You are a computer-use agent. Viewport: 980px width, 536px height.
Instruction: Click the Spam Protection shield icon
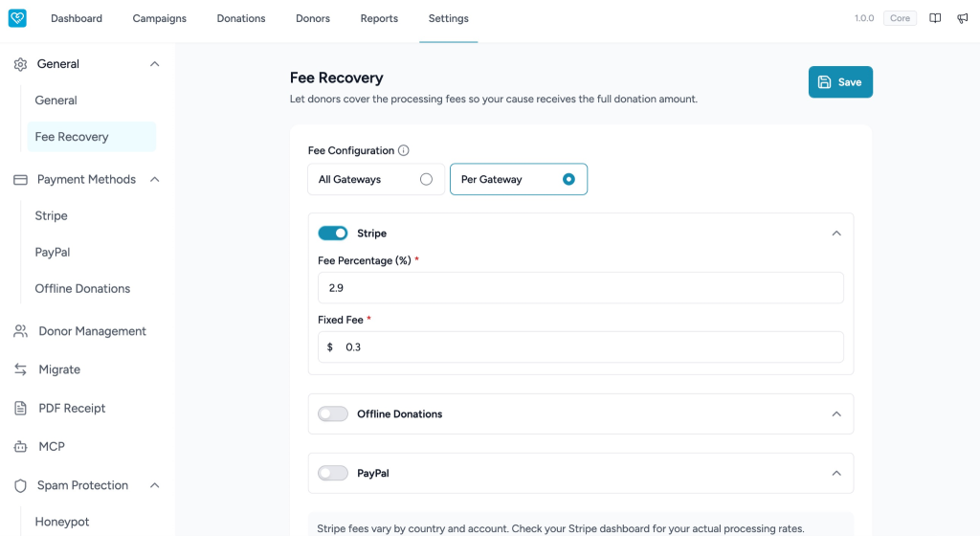pyautogui.click(x=21, y=485)
